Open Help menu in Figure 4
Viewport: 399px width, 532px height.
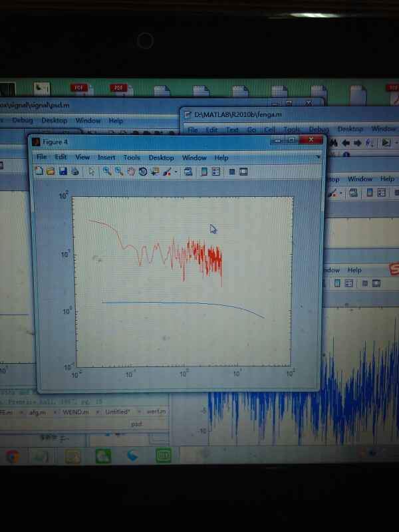click(x=221, y=158)
